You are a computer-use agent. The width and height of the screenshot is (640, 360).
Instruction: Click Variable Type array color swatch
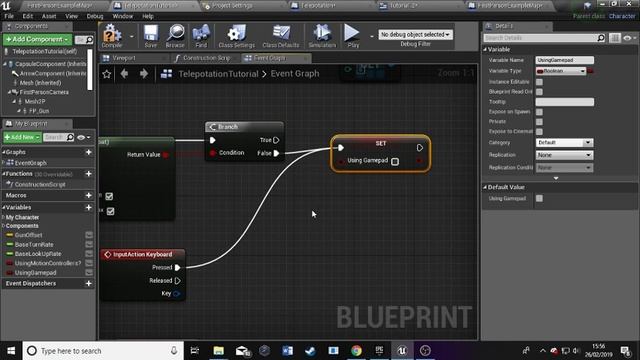click(x=590, y=71)
